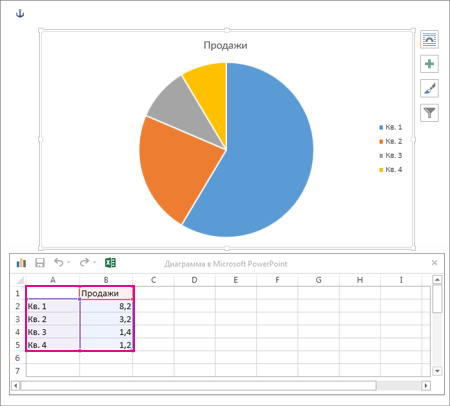Image resolution: width=450 pixels, height=406 pixels.
Task: Click the green plus Chart Elements button
Action: tap(429, 64)
